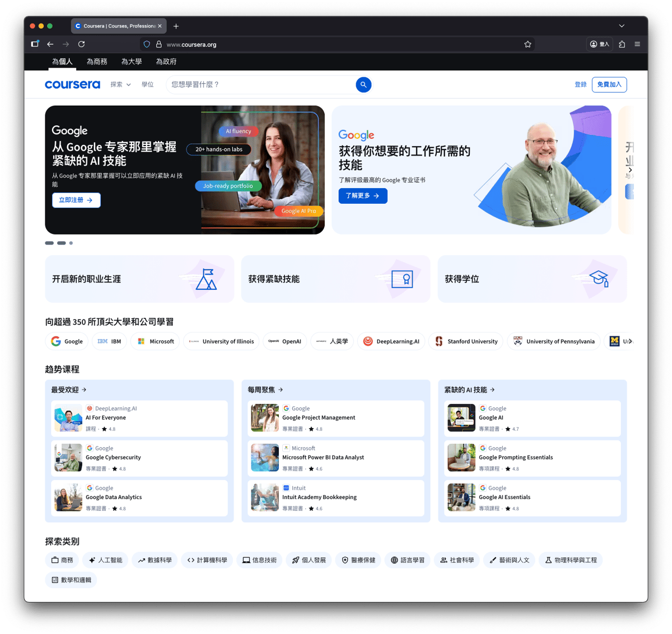Open the Firefox hamburger menu

tap(637, 44)
